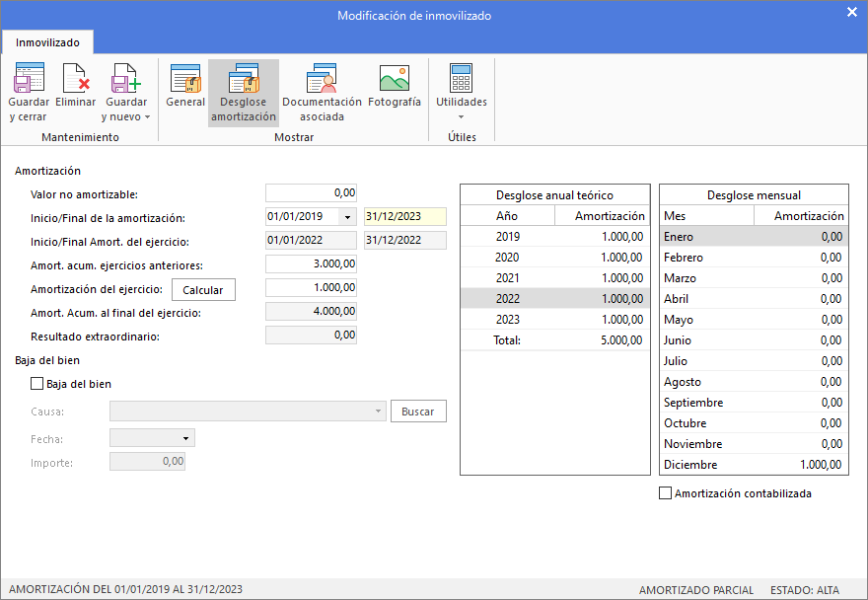Click the Total: row label
The width and height of the screenshot is (868, 600).
[x=507, y=340]
